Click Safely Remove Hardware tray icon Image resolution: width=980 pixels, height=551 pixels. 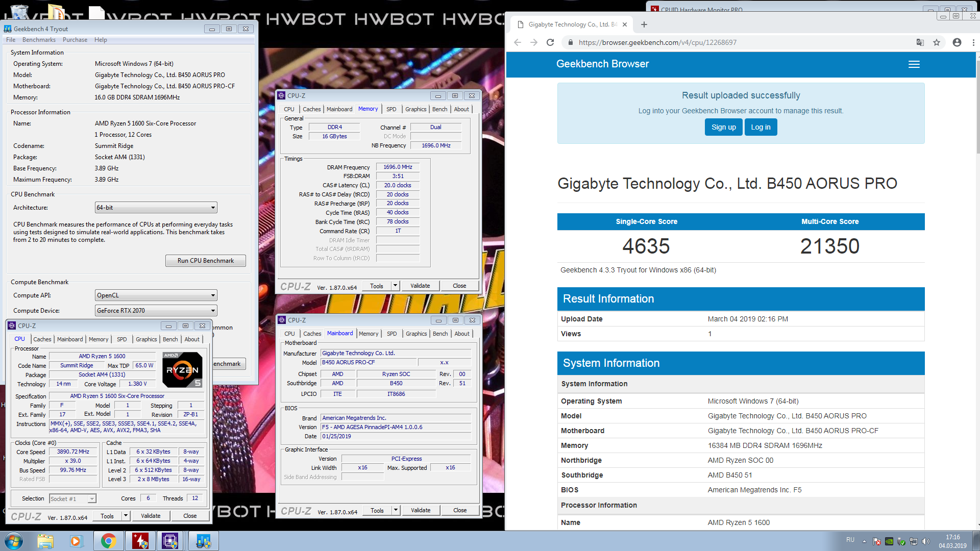(x=901, y=541)
